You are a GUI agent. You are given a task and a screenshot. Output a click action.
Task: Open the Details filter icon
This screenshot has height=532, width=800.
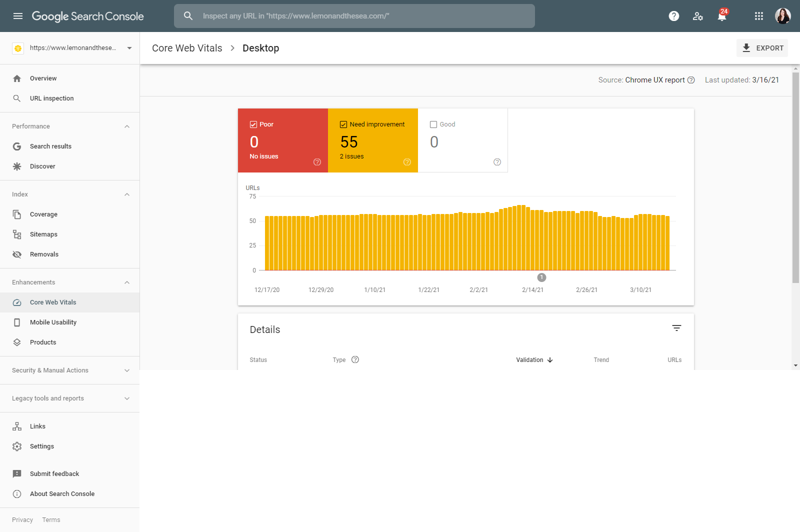pos(676,328)
